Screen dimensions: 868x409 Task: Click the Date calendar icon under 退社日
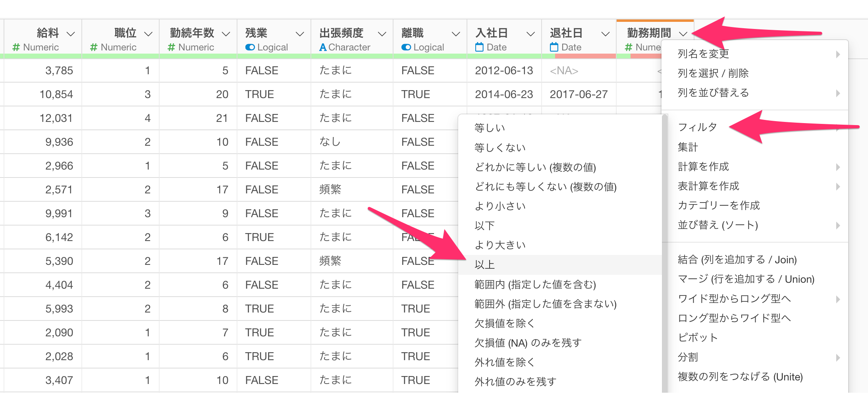[554, 47]
